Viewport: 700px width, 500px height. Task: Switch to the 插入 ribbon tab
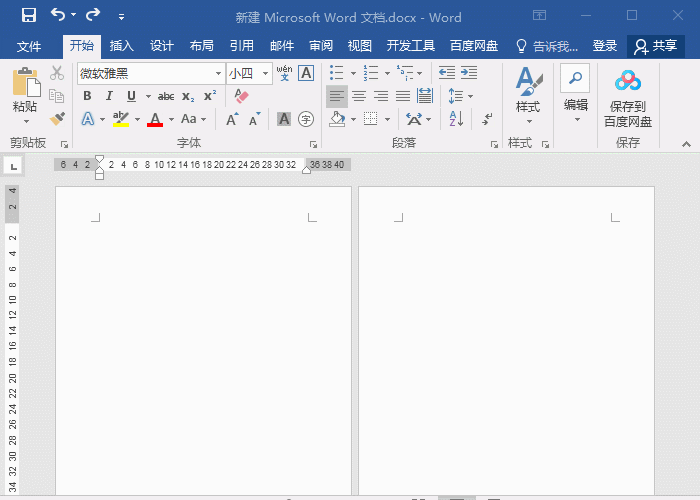tap(122, 46)
